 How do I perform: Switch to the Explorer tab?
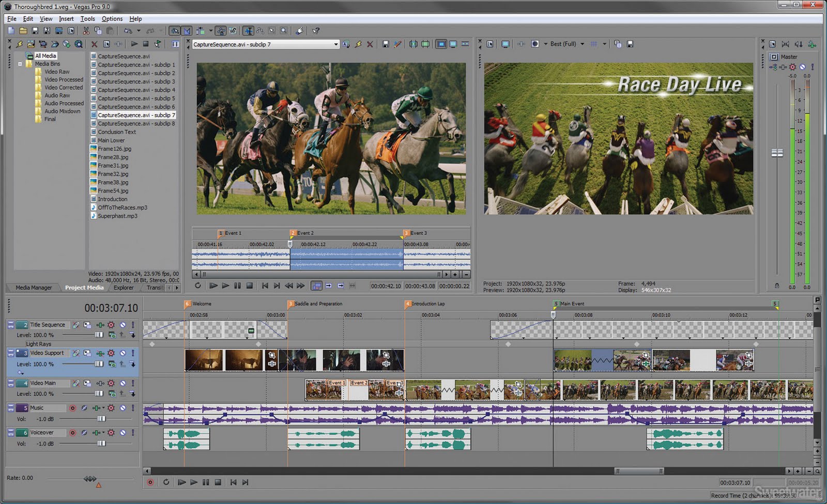tap(124, 288)
